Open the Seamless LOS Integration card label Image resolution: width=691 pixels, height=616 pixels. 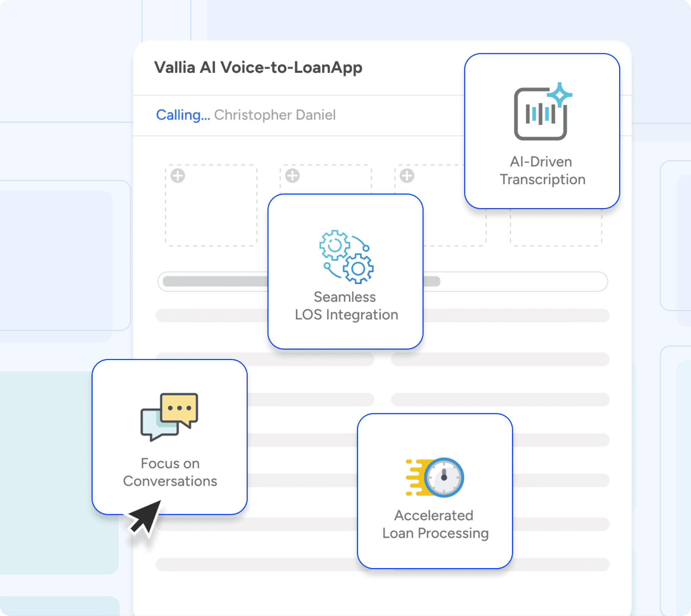click(346, 306)
